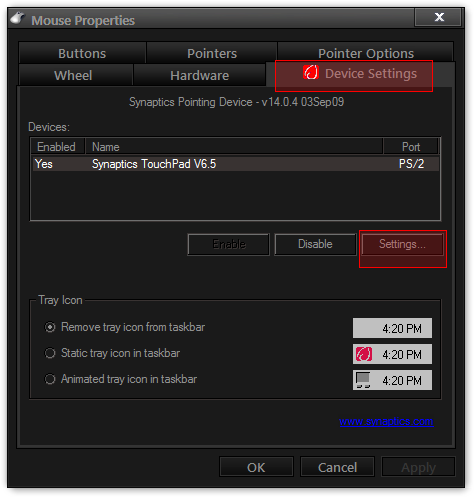Open the www.synaptics.com link
Viewport: 474px width, 497px height.
[386, 422]
